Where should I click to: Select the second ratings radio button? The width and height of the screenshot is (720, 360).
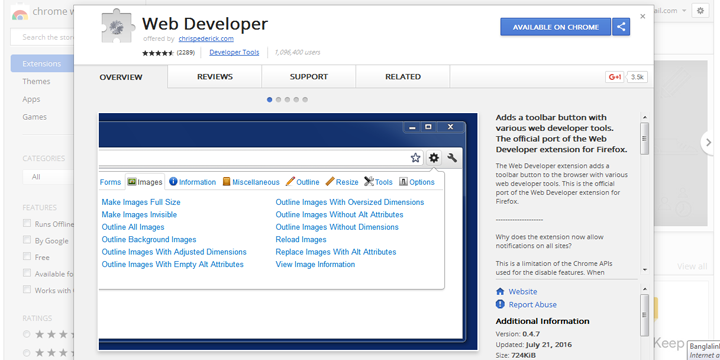click(x=27, y=353)
